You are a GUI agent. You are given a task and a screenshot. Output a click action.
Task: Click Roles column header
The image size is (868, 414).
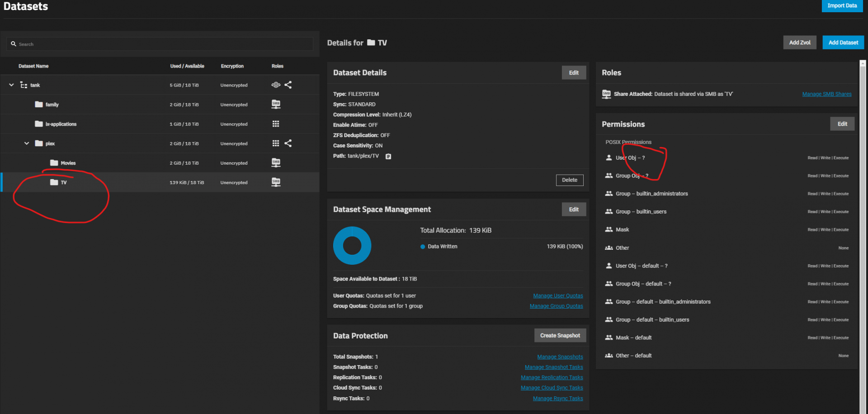[x=278, y=66]
